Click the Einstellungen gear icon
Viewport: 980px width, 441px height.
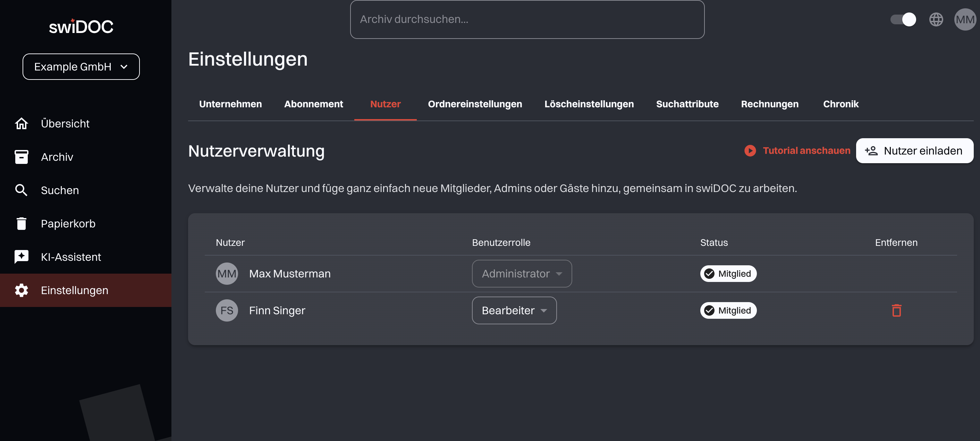click(x=21, y=290)
